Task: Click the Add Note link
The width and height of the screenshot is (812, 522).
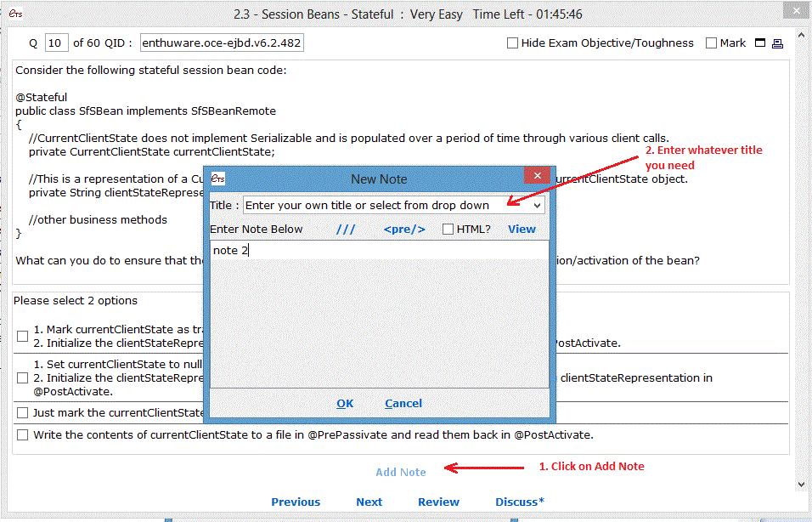Action: pos(400,472)
